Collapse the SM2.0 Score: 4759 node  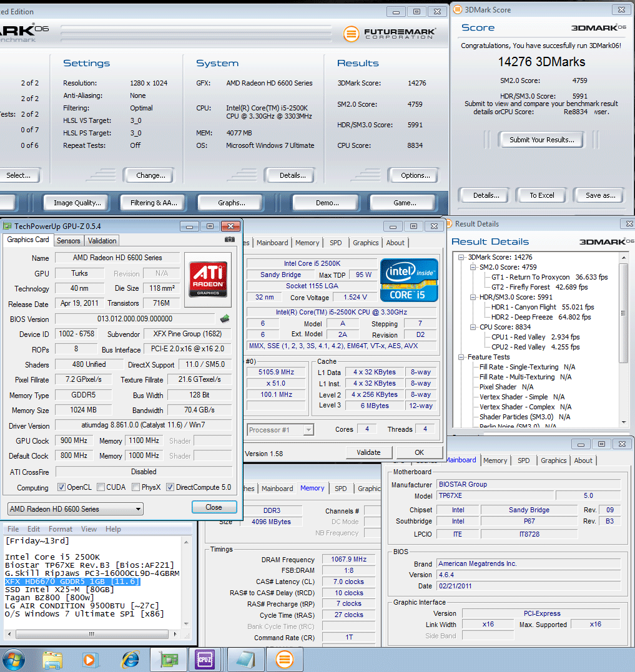[x=473, y=268]
